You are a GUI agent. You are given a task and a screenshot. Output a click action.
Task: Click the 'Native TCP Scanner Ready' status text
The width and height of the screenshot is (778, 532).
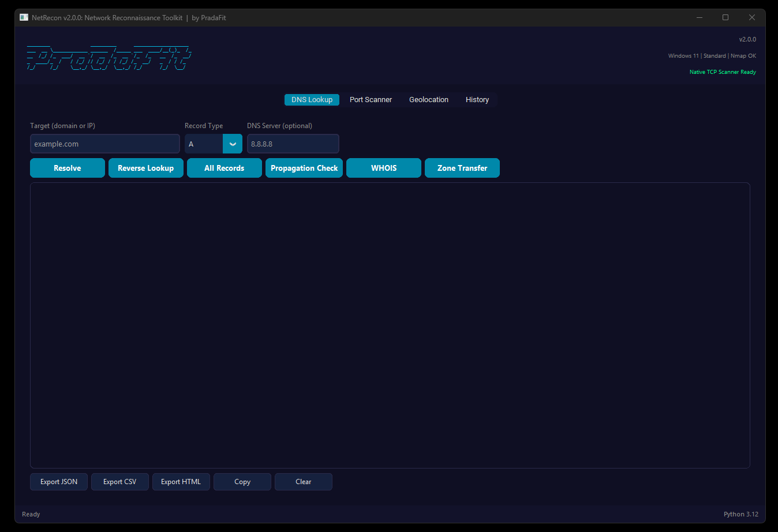723,72
